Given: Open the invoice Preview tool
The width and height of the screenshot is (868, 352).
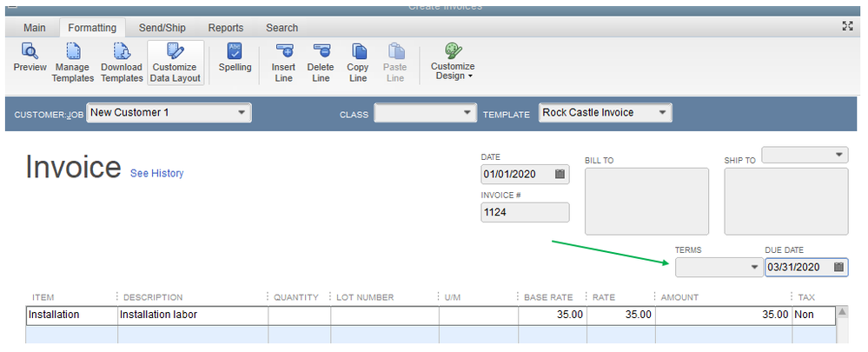Looking at the screenshot, I should tap(30, 58).
